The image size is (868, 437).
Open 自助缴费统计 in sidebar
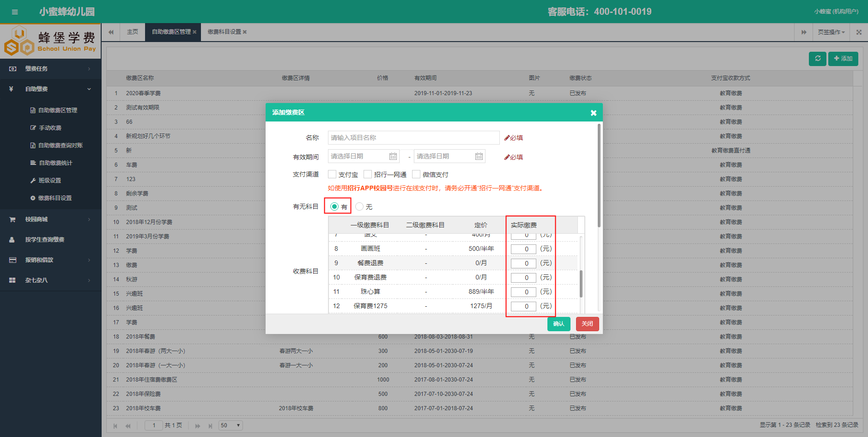51,163
